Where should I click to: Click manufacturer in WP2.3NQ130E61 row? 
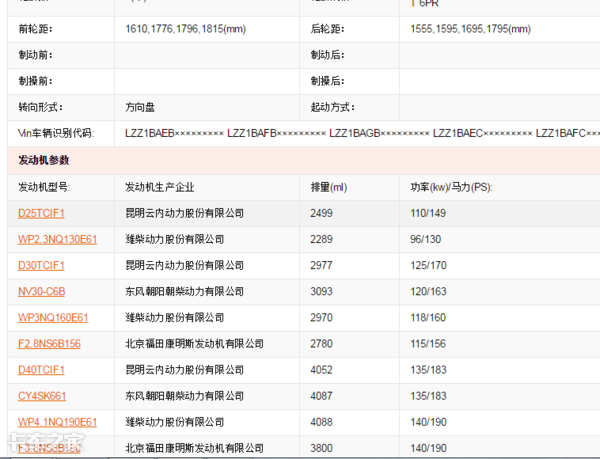(x=174, y=239)
